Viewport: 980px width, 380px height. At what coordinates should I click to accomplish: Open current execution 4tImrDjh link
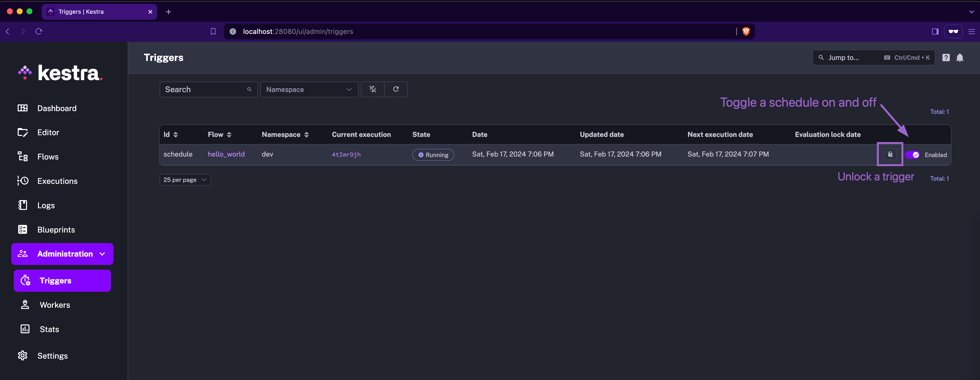pos(346,155)
